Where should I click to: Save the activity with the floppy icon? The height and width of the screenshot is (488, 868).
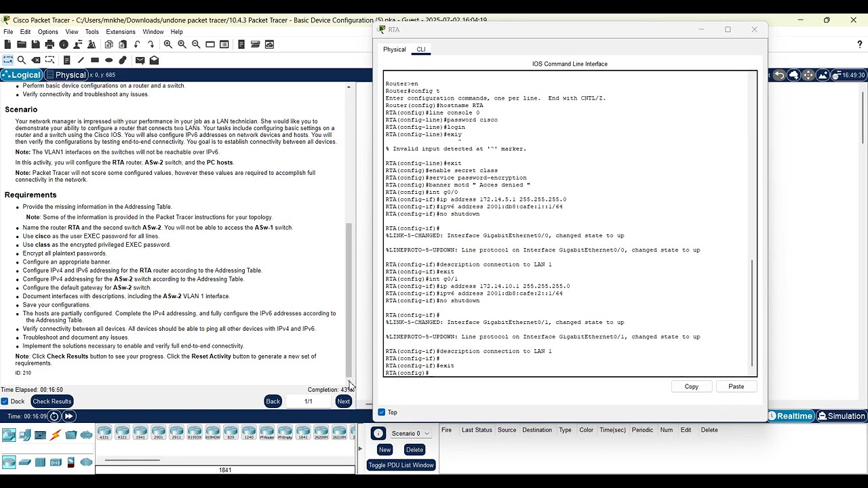35,44
